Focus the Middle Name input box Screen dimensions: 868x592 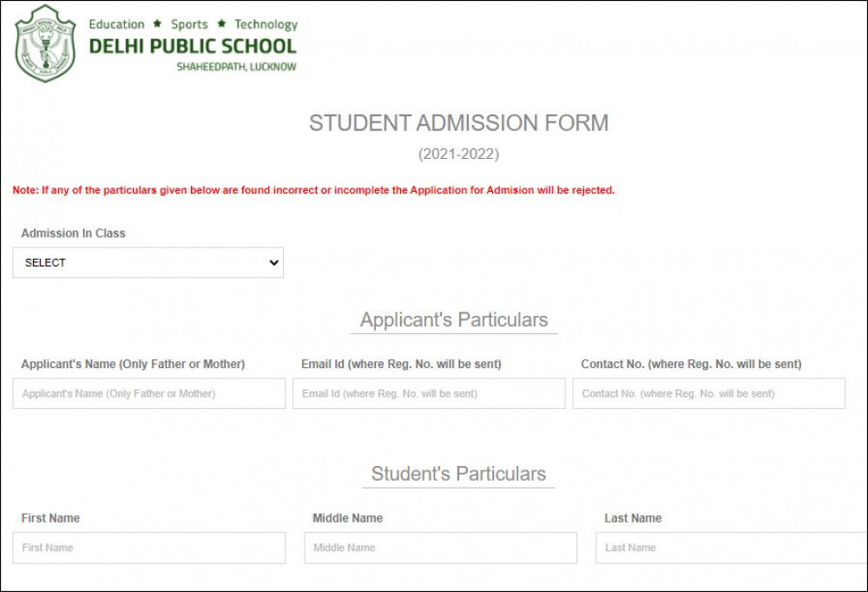coord(440,548)
